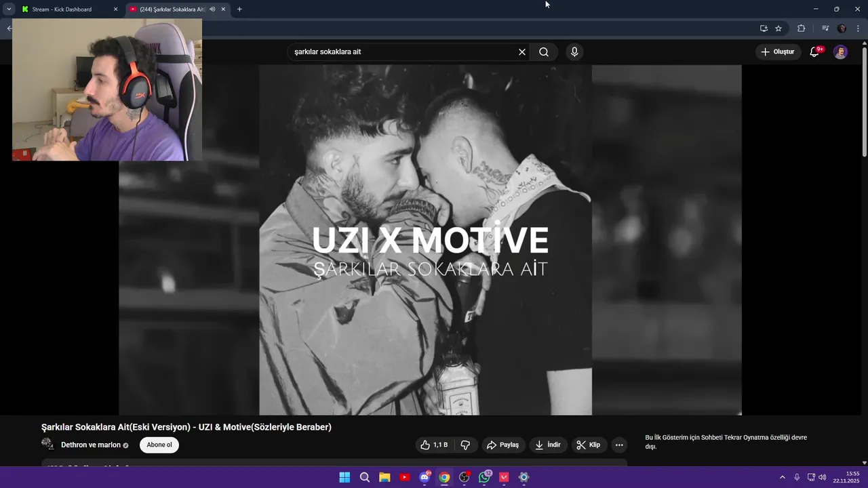Viewport: 868px width, 488px height.
Task: Start voice search with the microphone icon
Action: point(574,52)
